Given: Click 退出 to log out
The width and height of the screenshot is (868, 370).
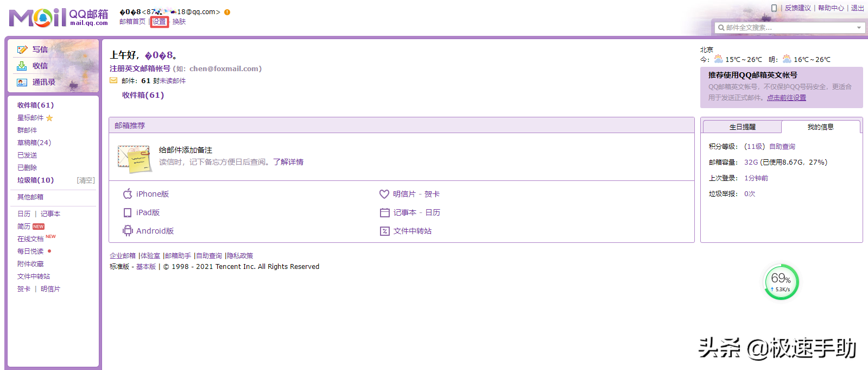Looking at the screenshot, I should pos(858,8).
